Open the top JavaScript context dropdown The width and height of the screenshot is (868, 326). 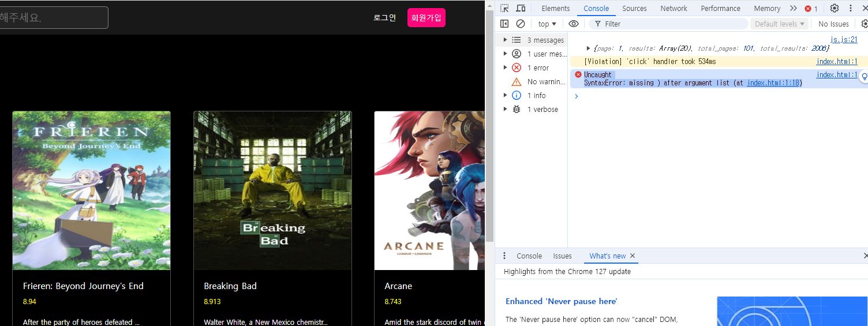547,24
